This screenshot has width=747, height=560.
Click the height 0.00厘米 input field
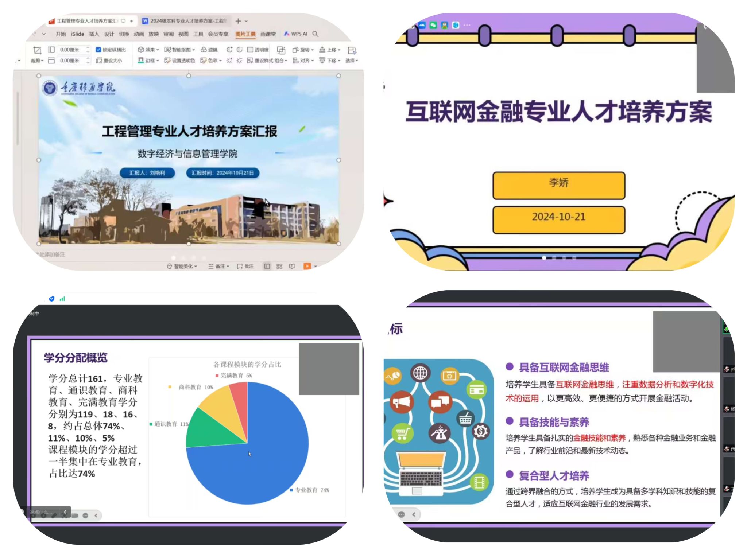point(71,50)
